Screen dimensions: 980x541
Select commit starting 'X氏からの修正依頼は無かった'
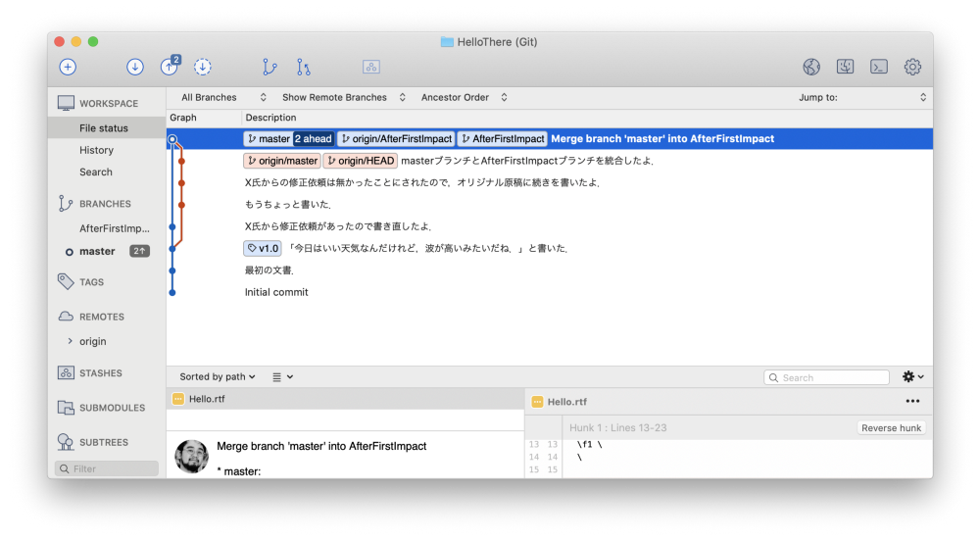pyautogui.click(x=550, y=182)
